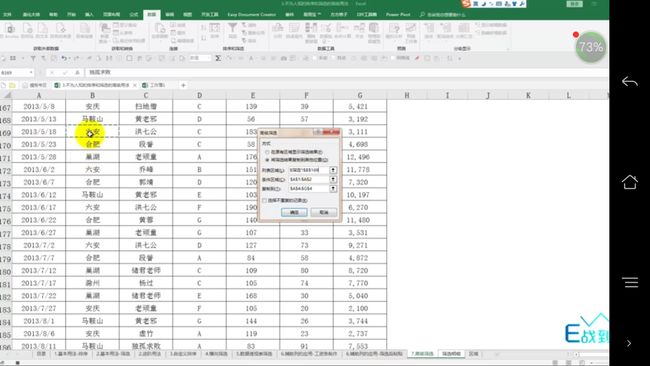Add a new workbook tab with plus button
650x366 pixels.
(x=183, y=85)
